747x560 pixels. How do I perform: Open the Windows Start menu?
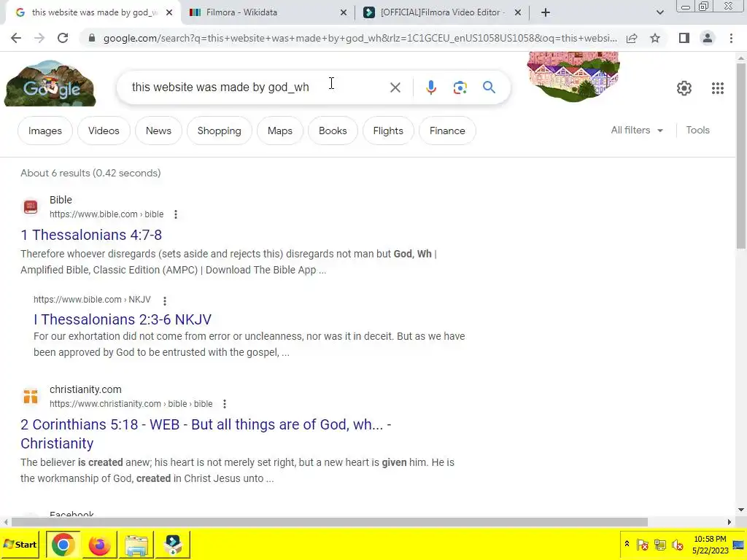pos(20,544)
